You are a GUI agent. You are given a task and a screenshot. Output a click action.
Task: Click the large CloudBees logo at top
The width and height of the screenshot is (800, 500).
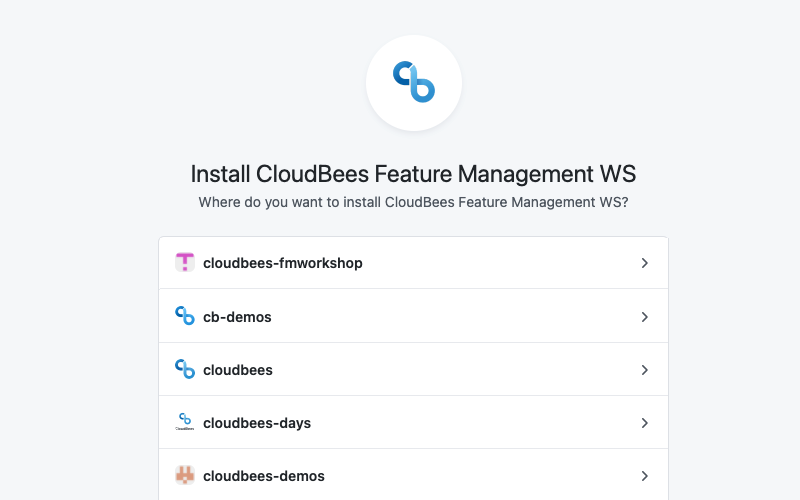414,83
